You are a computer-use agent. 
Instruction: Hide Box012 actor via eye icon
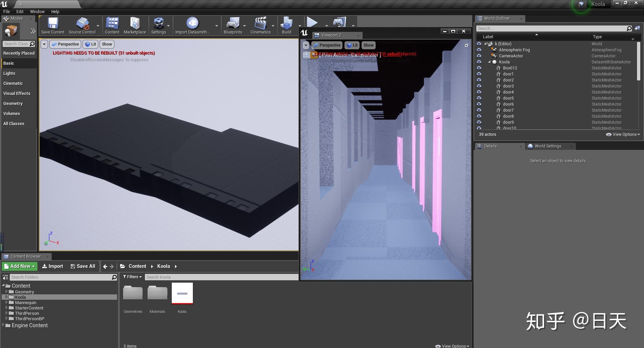click(479, 68)
